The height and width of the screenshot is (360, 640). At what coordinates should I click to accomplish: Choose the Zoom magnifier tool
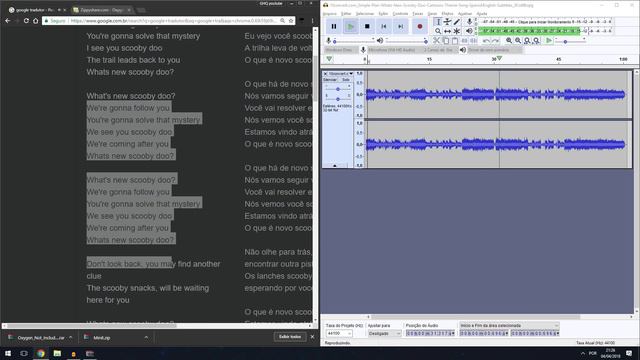point(438,31)
